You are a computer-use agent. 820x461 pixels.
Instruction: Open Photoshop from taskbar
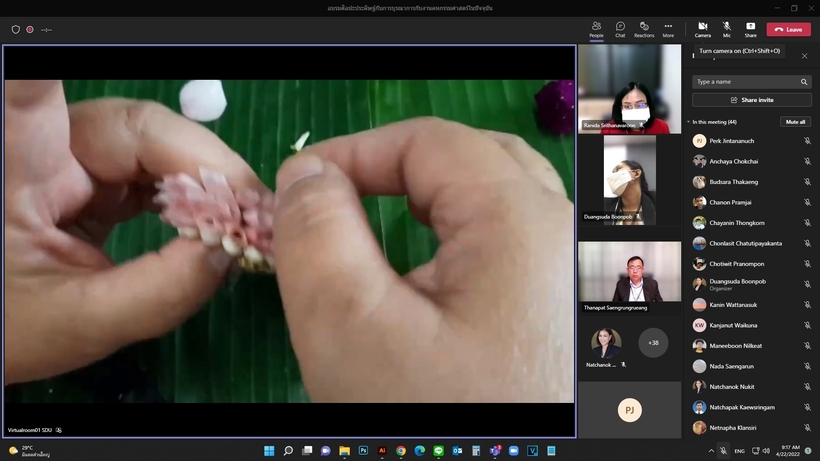pyautogui.click(x=363, y=451)
